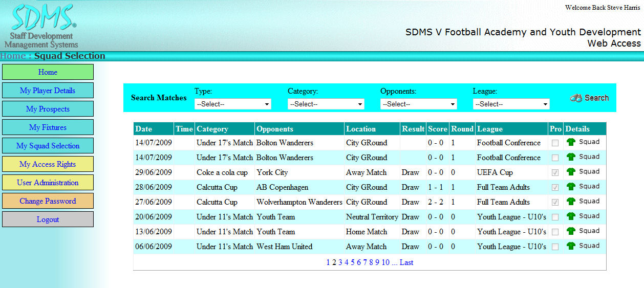Go to results page 1
The height and width of the screenshot is (288, 644).
point(328,262)
